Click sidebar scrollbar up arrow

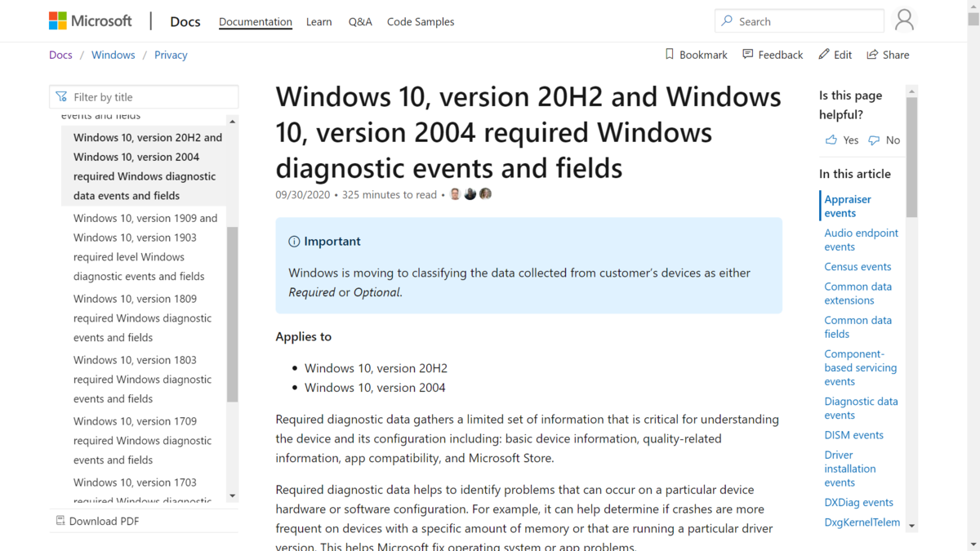click(233, 122)
